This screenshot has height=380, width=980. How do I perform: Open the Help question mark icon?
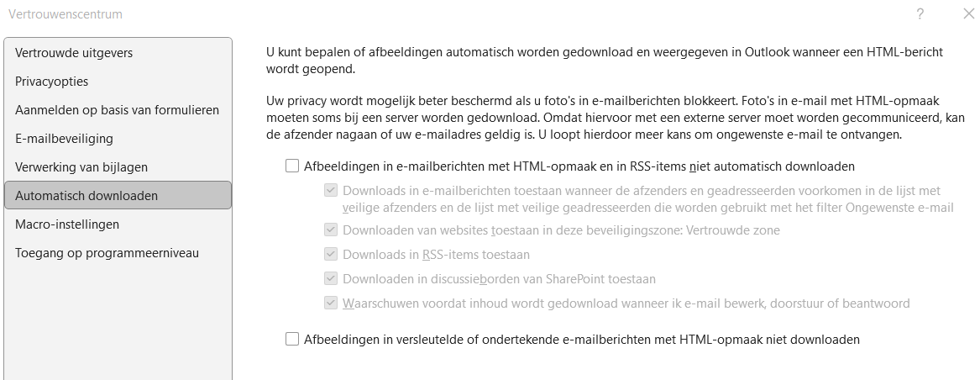tap(920, 13)
